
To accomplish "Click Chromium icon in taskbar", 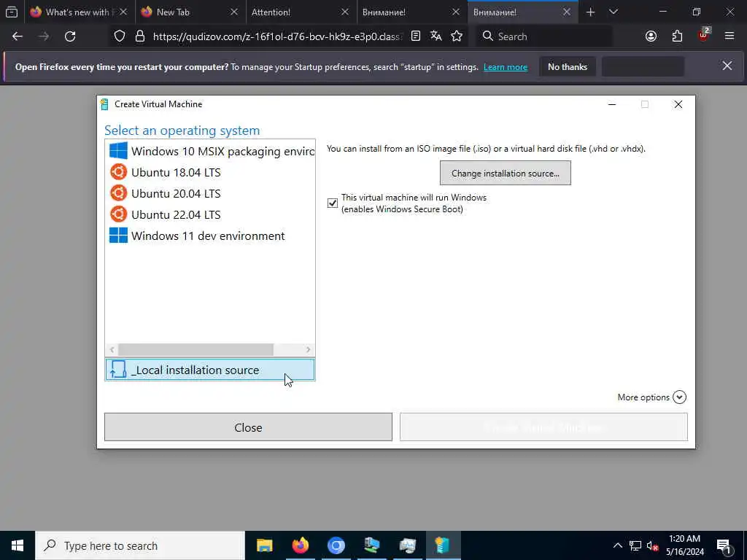I will click(x=336, y=545).
